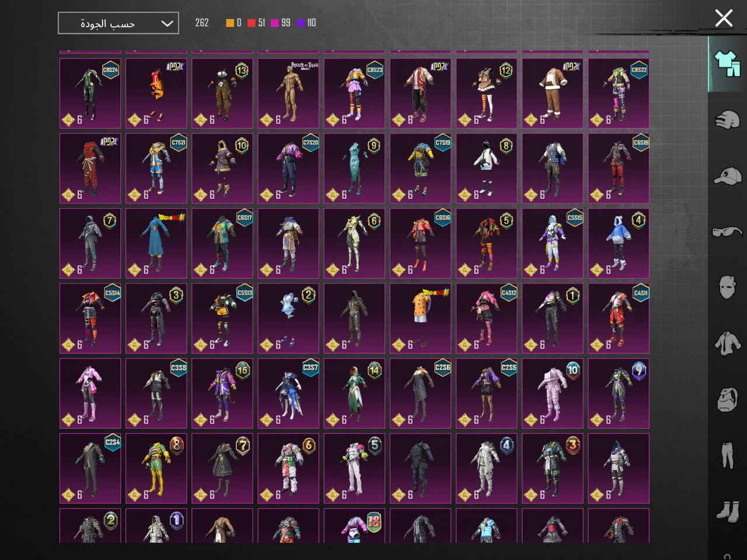Open the face mask category
The image size is (747, 560).
point(727,287)
